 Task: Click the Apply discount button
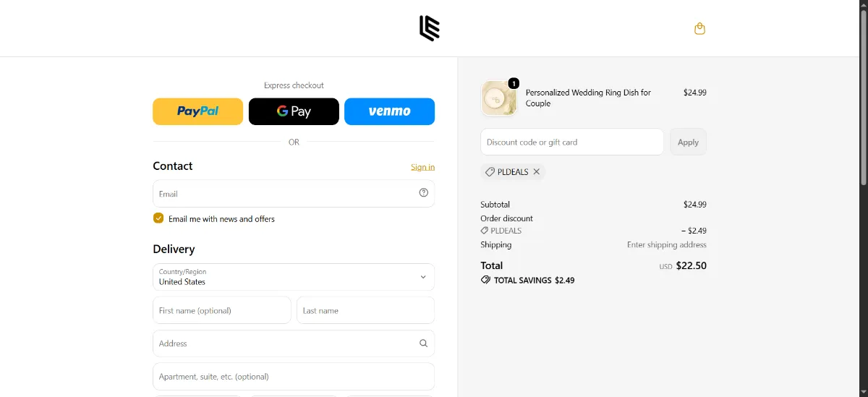[688, 142]
